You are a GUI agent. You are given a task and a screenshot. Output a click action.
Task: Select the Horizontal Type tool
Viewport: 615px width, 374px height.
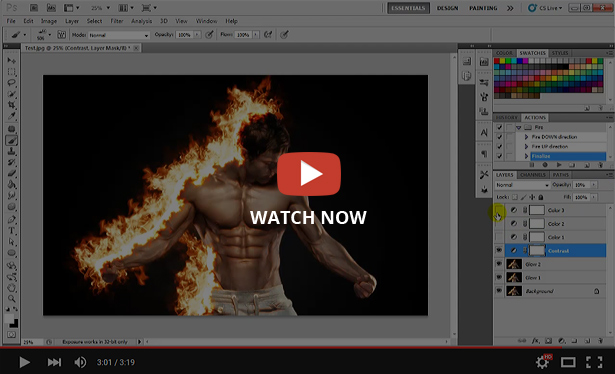(11, 231)
